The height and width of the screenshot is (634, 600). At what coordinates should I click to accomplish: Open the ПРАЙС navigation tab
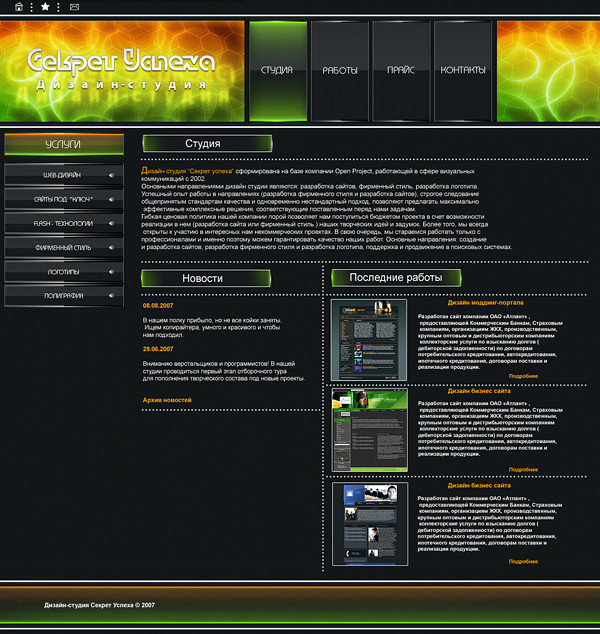[401, 71]
